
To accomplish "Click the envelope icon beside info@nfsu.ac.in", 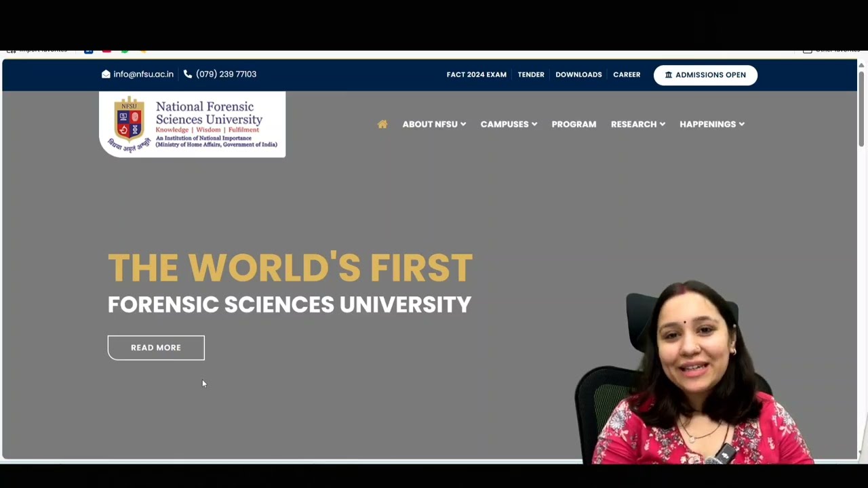I will pos(106,75).
